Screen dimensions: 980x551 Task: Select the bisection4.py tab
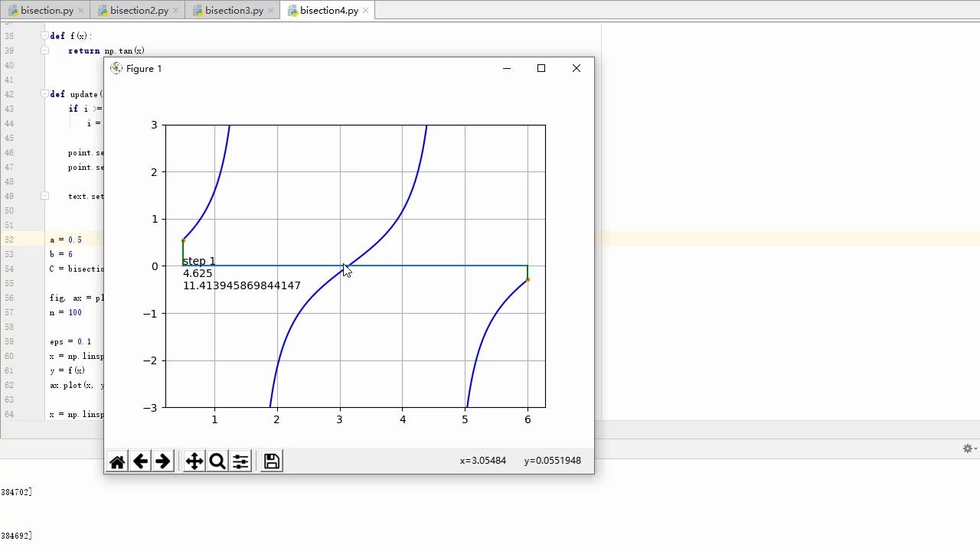pyautogui.click(x=329, y=11)
